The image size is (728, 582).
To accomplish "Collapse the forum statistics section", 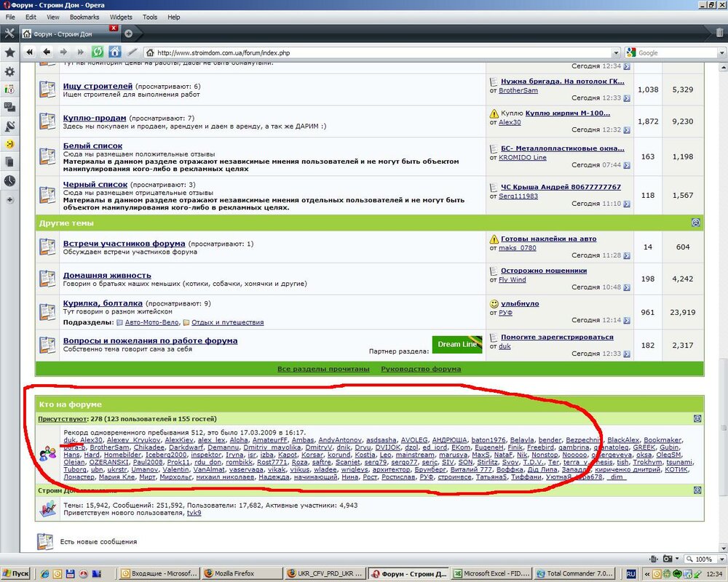I will point(697,490).
